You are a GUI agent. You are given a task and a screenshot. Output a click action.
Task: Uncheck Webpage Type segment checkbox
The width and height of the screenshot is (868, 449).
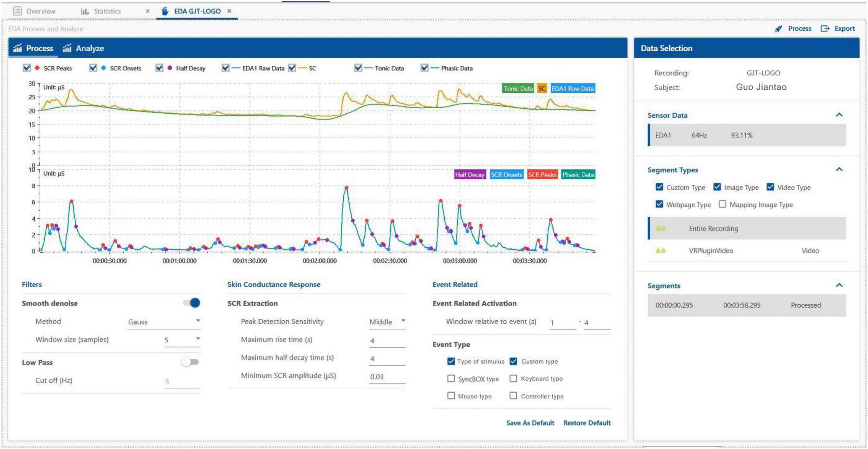point(659,204)
